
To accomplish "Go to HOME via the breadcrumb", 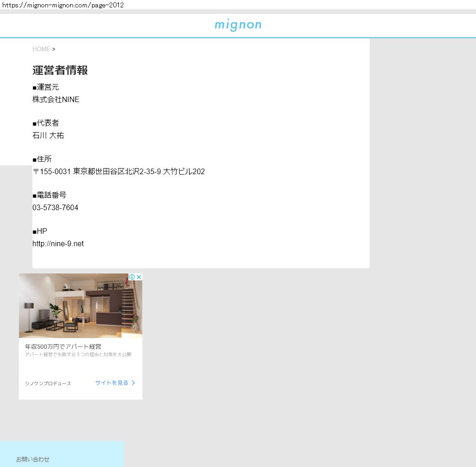I will [x=41, y=49].
